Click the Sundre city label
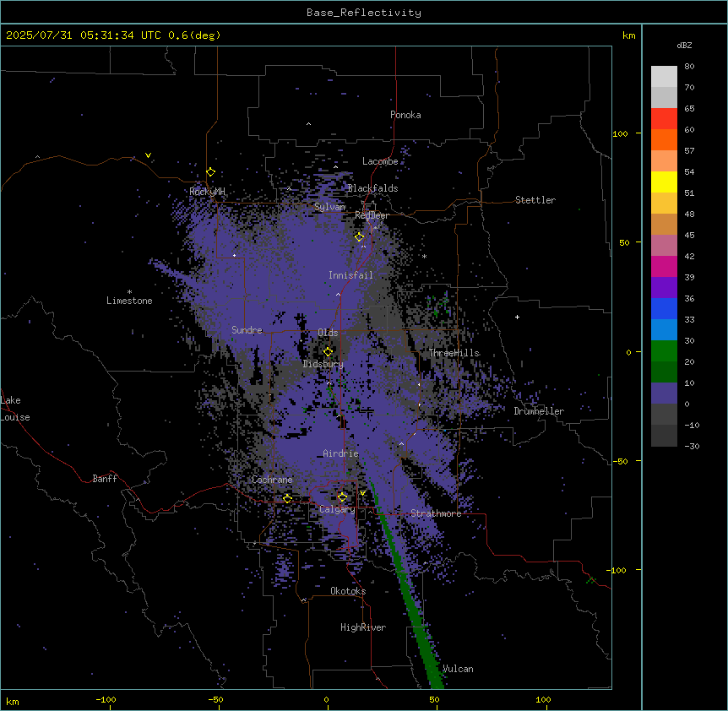The image size is (728, 711). point(247,330)
